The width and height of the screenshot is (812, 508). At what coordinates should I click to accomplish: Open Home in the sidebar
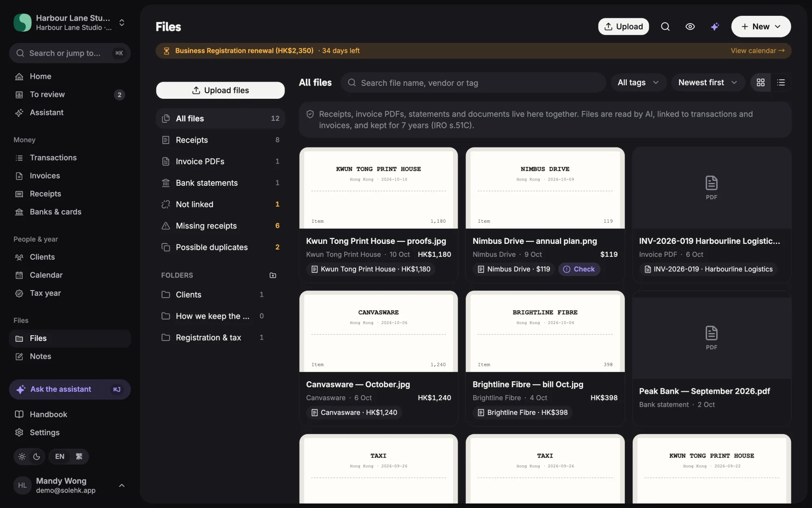pos(70,76)
